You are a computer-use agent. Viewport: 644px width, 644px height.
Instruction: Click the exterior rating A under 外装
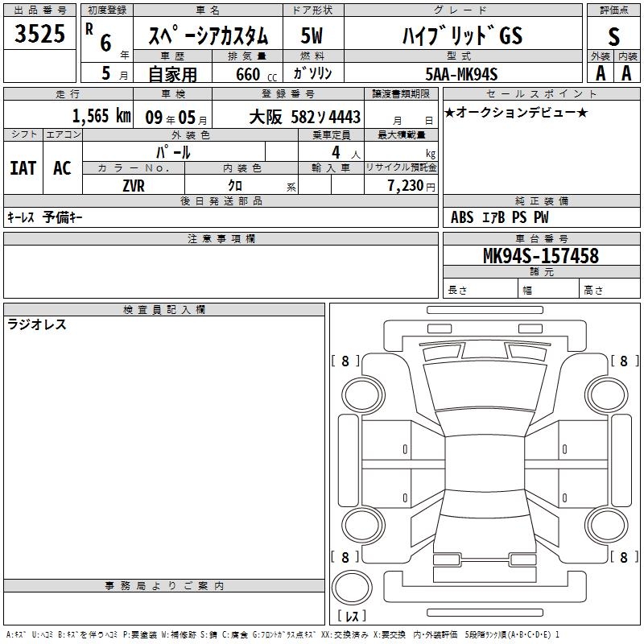[x=600, y=73]
